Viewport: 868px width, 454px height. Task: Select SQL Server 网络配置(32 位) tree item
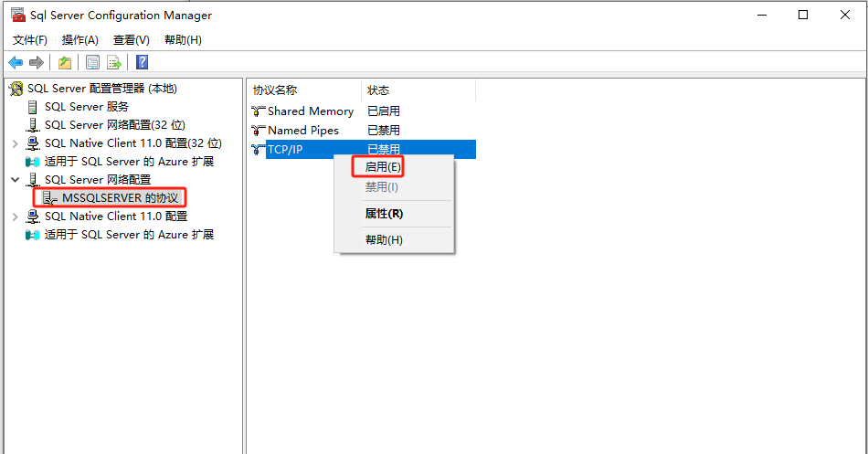point(114,125)
